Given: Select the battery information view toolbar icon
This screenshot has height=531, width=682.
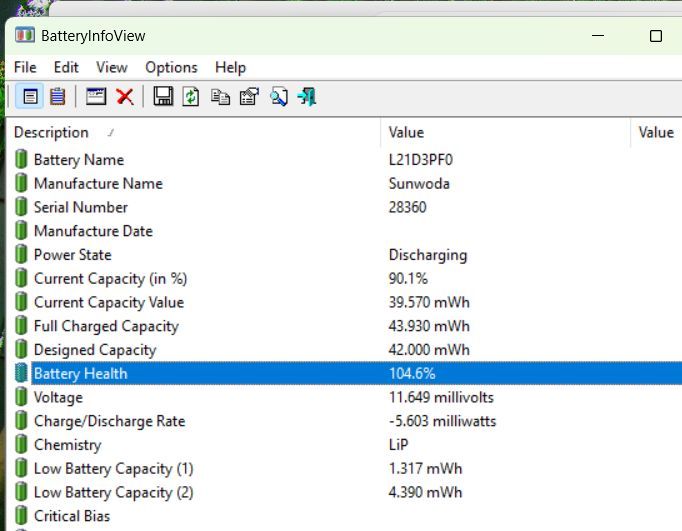Looking at the screenshot, I should (31, 97).
